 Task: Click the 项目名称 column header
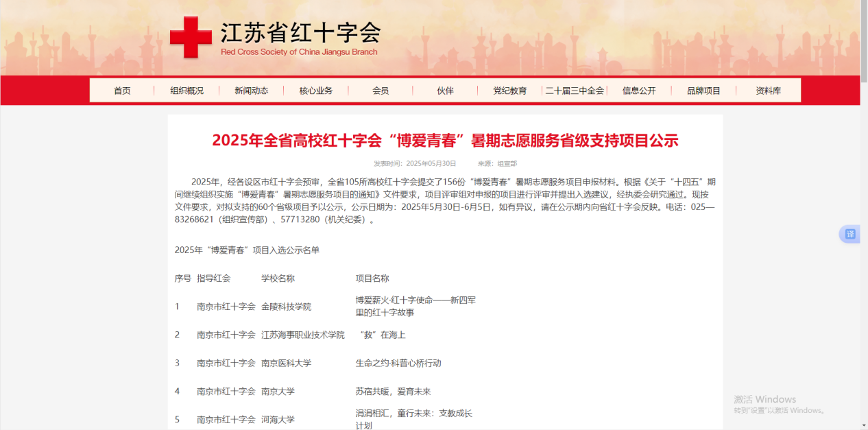point(372,278)
